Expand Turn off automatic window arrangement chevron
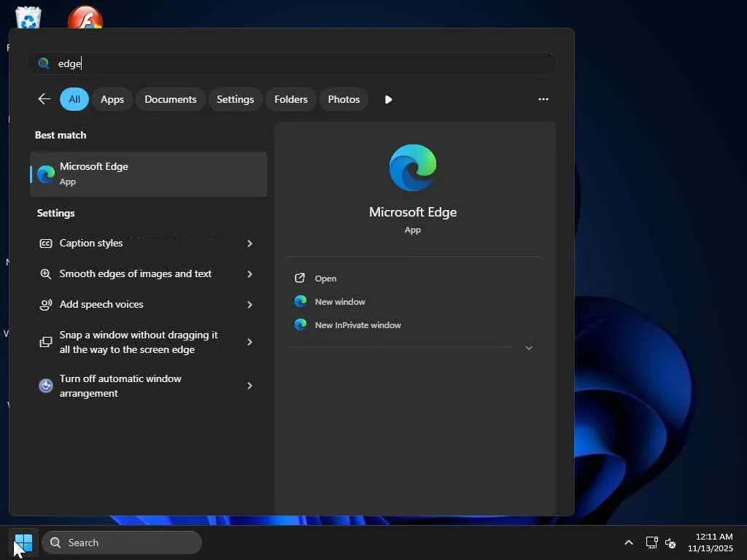This screenshot has height=560, width=747. pos(249,386)
